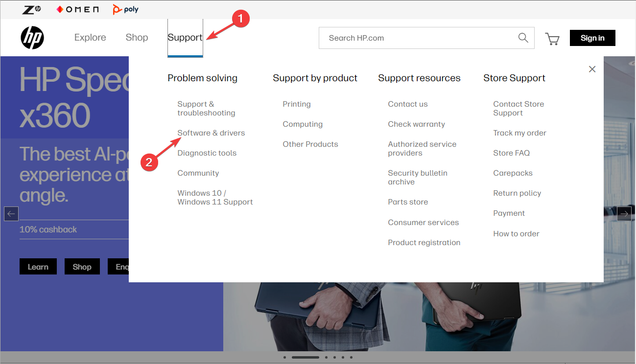Close the Support mega menu with X
Viewport: 636px width, 364px height.
click(x=592, y=69)
